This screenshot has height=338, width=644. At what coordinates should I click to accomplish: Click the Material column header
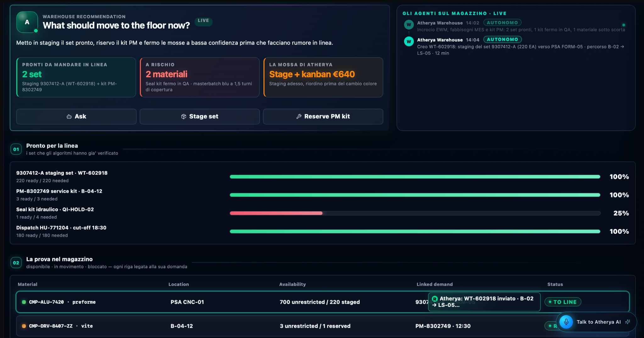27,284
